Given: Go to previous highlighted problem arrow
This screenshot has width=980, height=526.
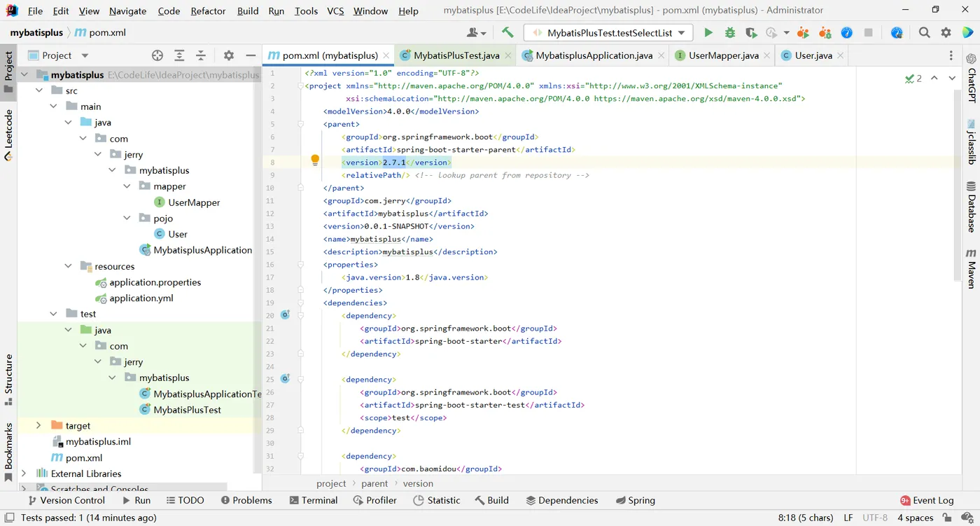Looking at the screenshot, I should [934, 78].
